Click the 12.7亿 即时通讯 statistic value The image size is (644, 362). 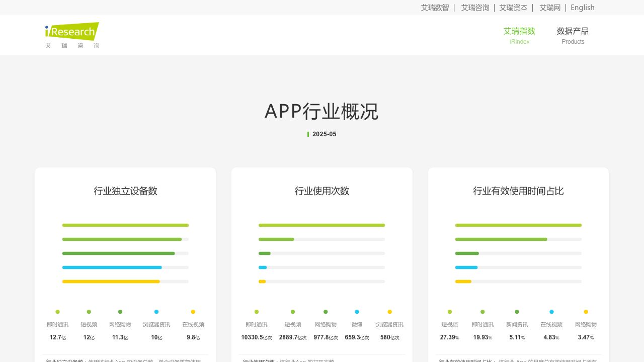(57, 337)
